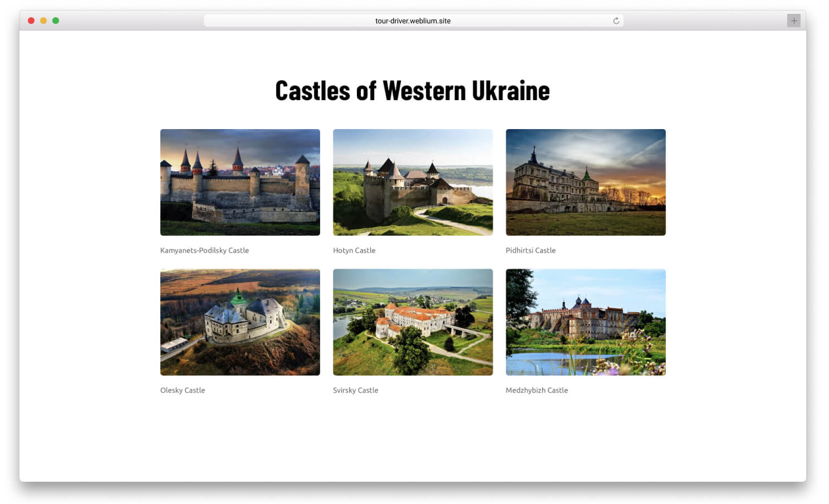Select the Medzhybizh Castle photo

[x=585, y=322]
